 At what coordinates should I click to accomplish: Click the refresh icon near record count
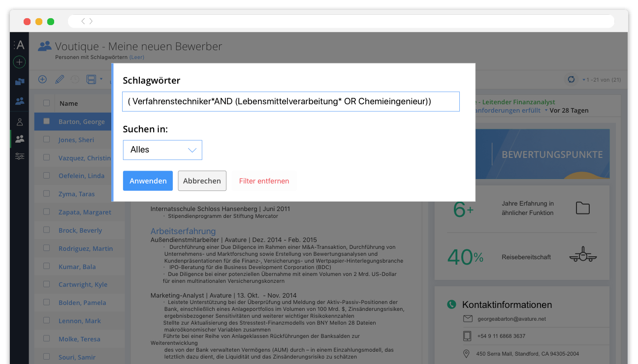click(571, 79)
